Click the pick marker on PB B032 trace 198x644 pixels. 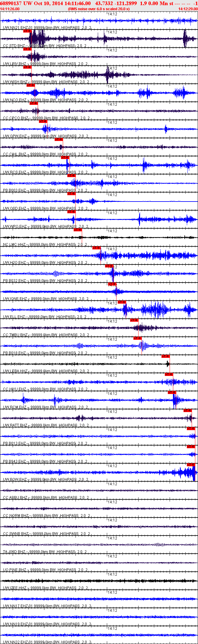pos(109,266)
